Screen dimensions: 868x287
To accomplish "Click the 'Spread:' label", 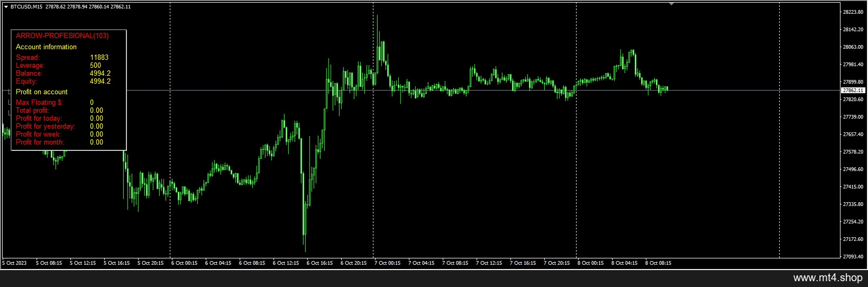I will pyautogui.click(x=28, y=57).
